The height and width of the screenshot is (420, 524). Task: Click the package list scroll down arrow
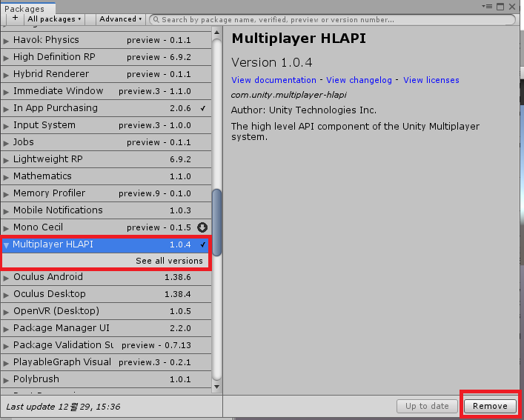(x=216, y=387)
